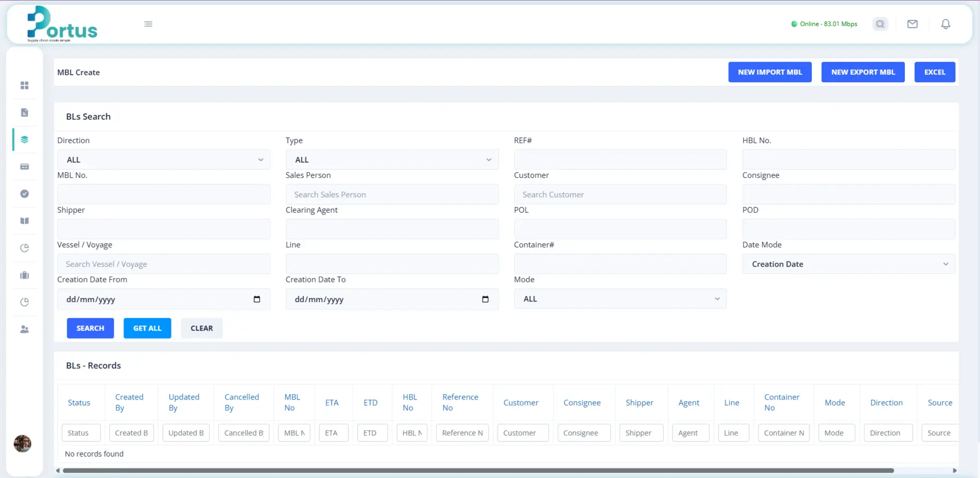Screen dimensions: 980x478
Task: Sort by Container No column header
Action: coord(782,402)
